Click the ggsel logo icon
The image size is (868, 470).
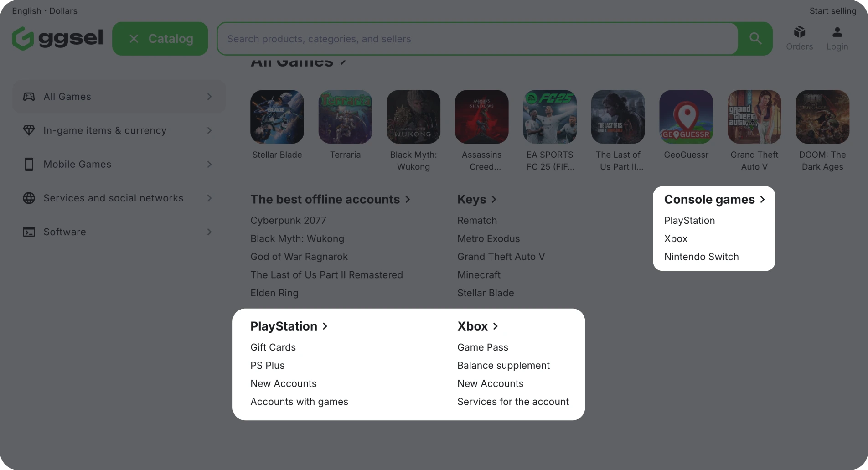[x=23, y=39]
